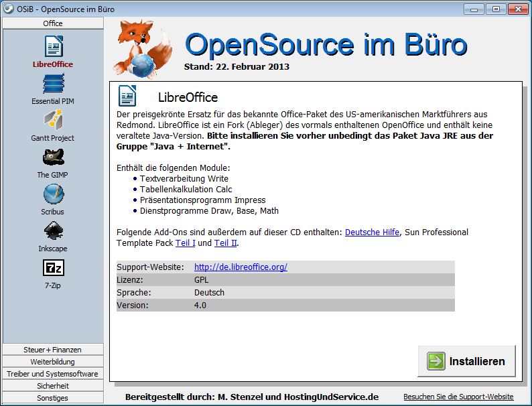The height and width of the screenshot is (406, 532).
Task: Click the Inkscape label text
Action: click(x=52, y=249)
